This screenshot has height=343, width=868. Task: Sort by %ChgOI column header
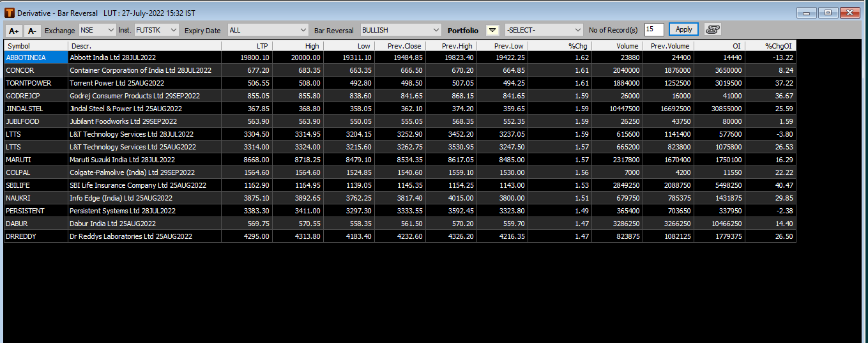(770, 46)
